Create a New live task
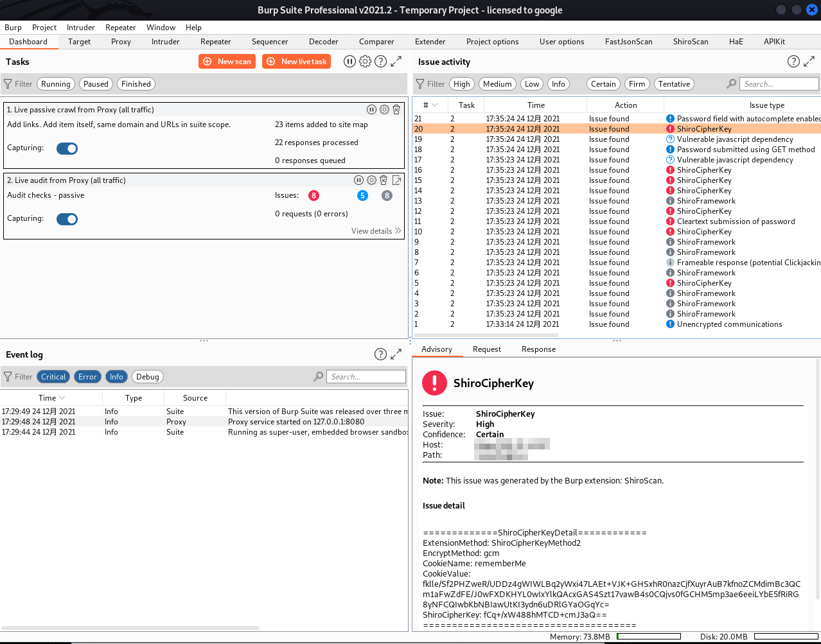821x644 pixels. [x=297, y=61]
